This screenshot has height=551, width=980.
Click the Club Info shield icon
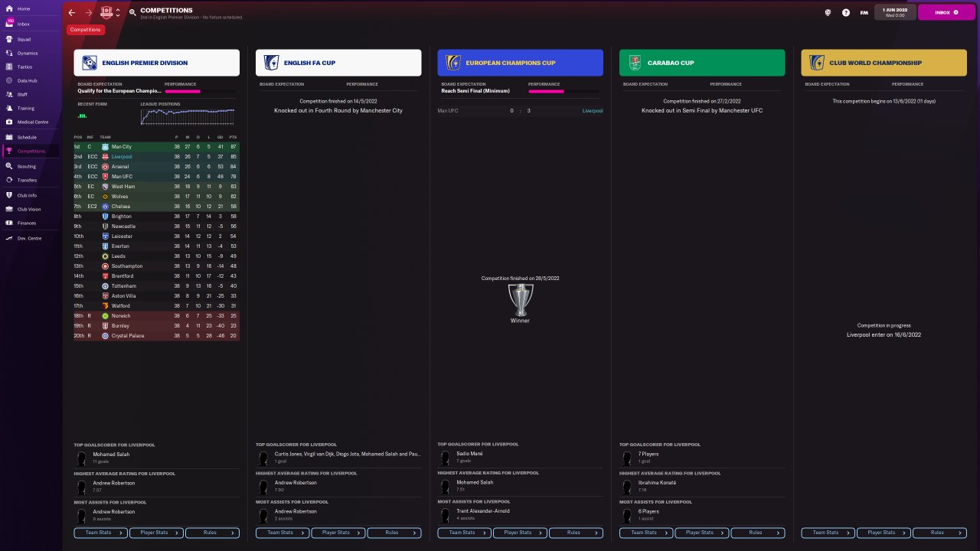(9, 195)
